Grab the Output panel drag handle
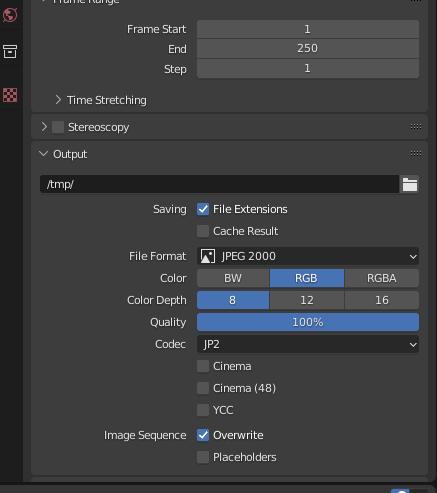Viewport: 437px width, 493px height. (416, 154)
